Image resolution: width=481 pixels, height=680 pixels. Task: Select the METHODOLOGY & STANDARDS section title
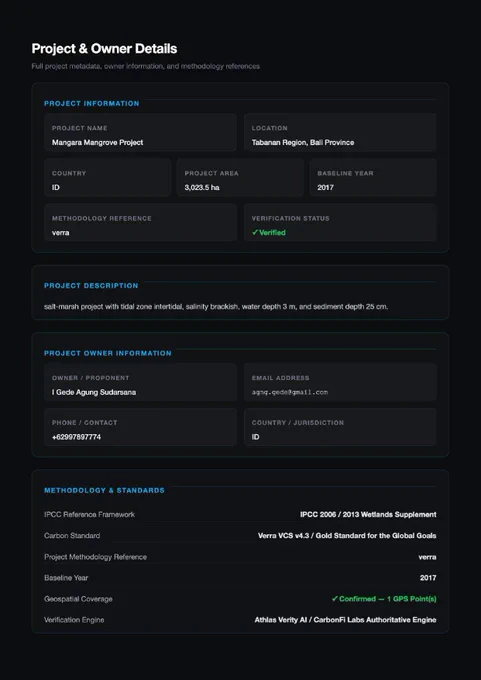(104, 490)
